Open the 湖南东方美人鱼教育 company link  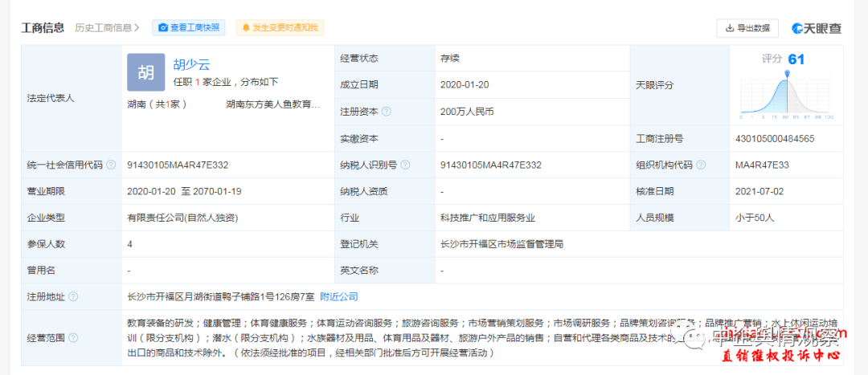pyautogui.click(x=273, y=104)
